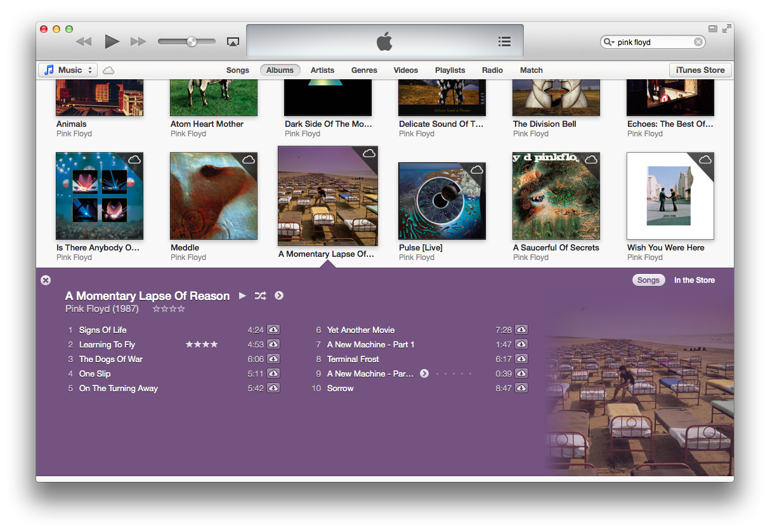
Task: Download The Dogs Of War from iCloud
Action: tap(273, 359)
